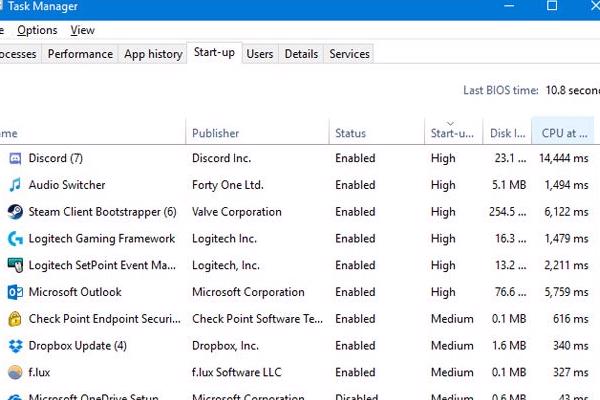Open the Services tab

[x=349, y=54]
